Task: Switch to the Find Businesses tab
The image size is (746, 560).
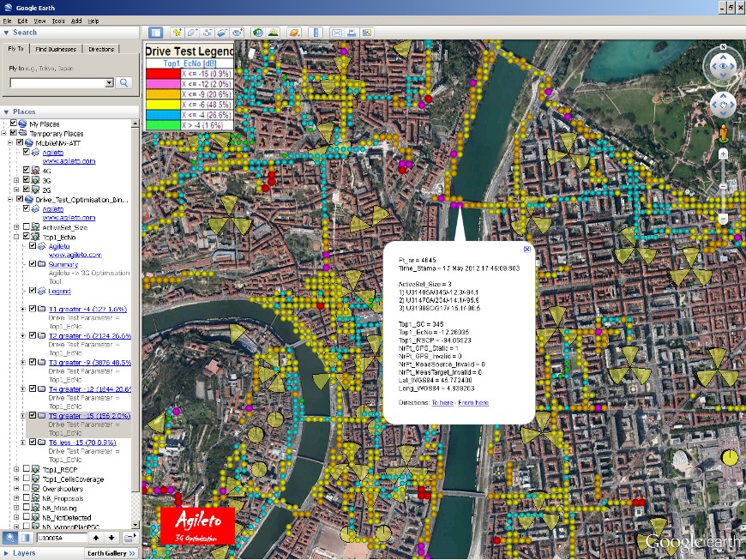Action: click(56, 49)
